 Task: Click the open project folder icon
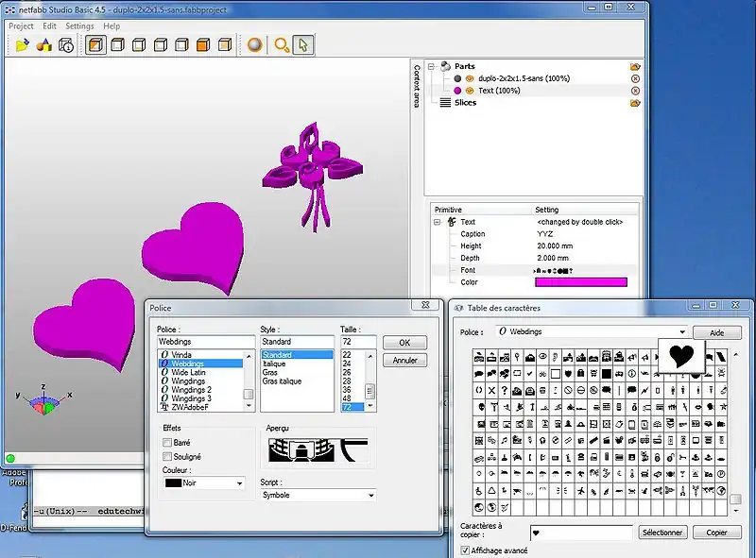tap(23, 44)
